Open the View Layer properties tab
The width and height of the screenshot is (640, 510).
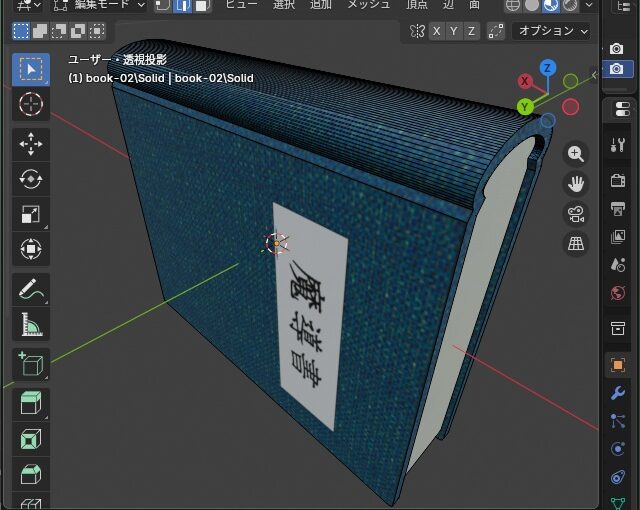click(618, 236)
